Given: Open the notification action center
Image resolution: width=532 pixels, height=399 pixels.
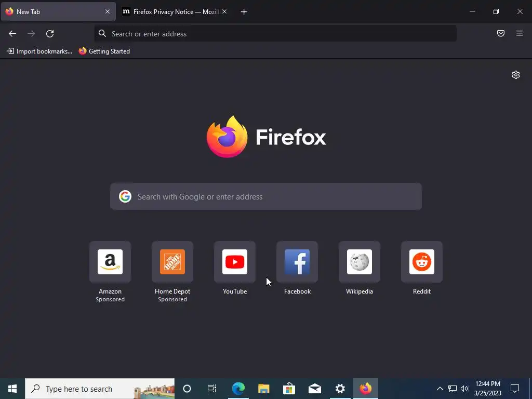Looking at the screenshot, I should [515, 389].
